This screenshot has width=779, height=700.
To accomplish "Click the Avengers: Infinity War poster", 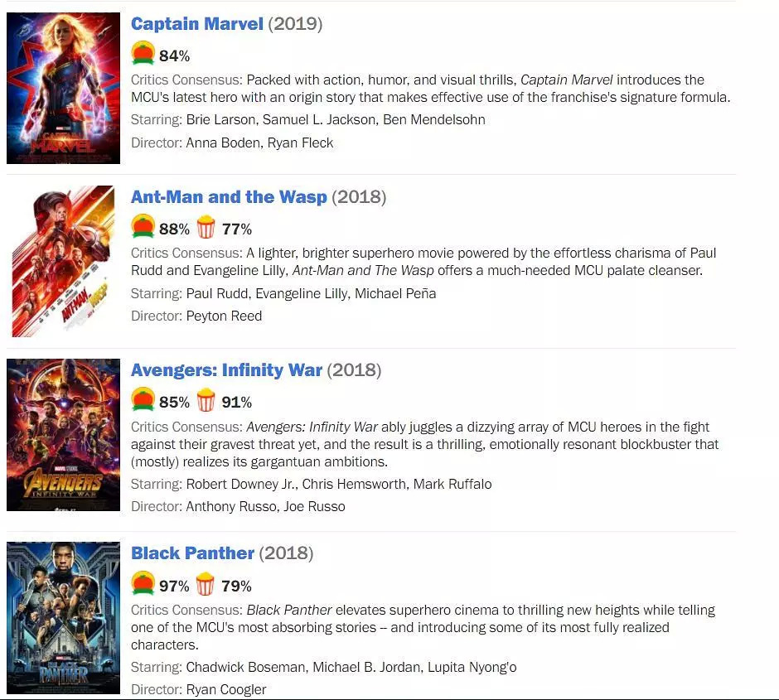I will click(x=63, y=435).
